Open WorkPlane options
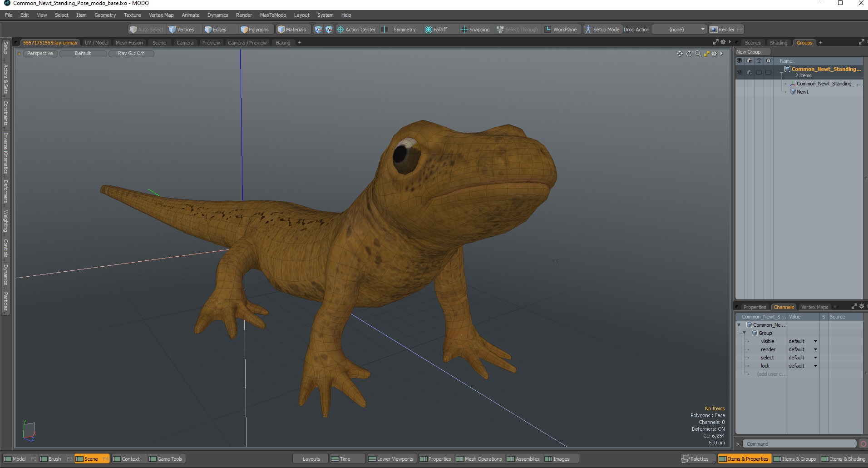 coord(561,30)
